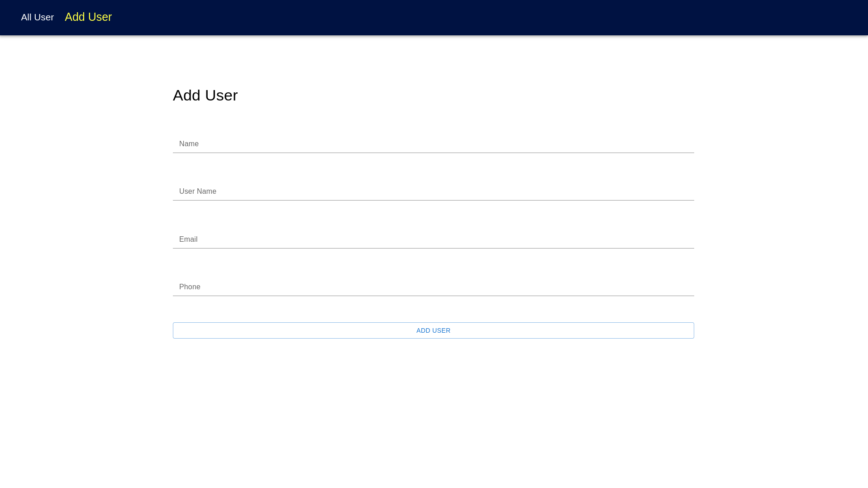Image resolution: width=868 pixels, height=488 pixels.
Task: Click into the User Name field
Action: (433, 191)
